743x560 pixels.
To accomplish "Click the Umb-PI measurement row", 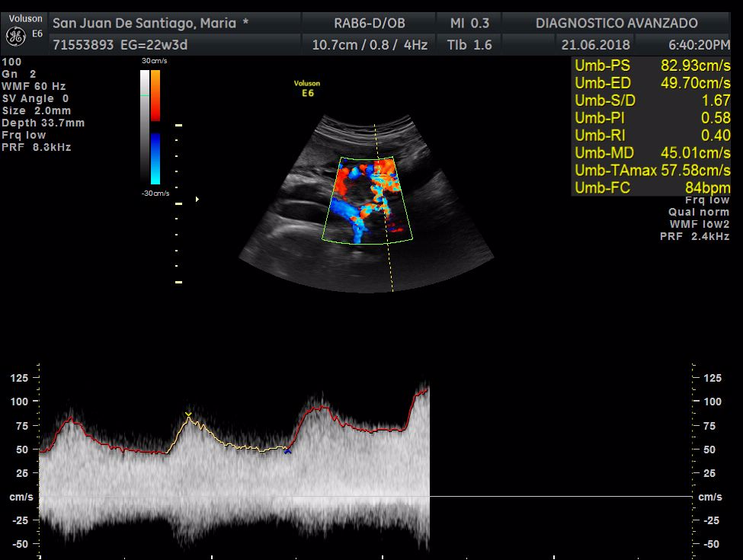I will 651,118.
